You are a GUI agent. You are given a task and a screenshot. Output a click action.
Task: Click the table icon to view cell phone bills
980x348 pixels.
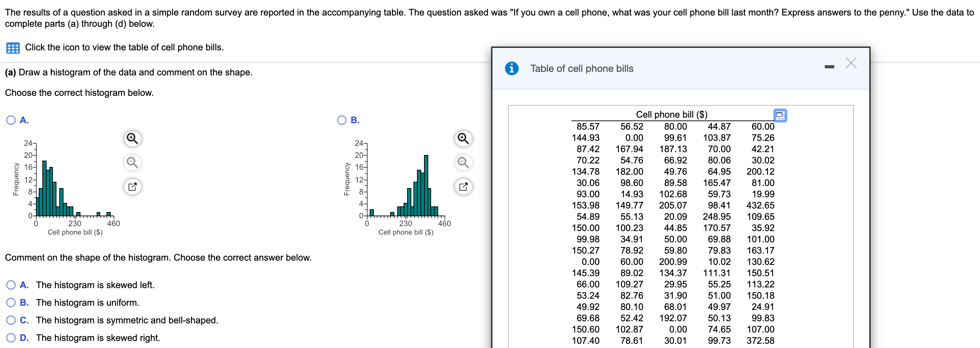tap(13, 48)
